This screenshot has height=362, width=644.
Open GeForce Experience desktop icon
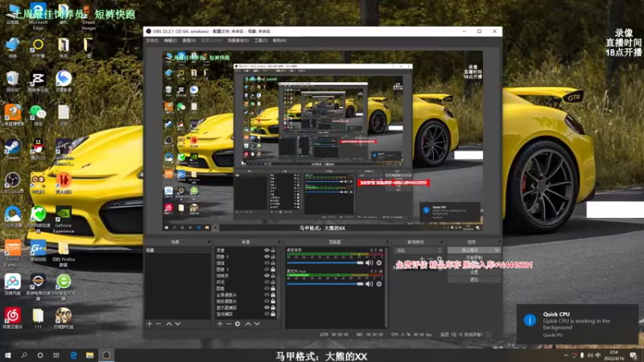click(64, 220)
